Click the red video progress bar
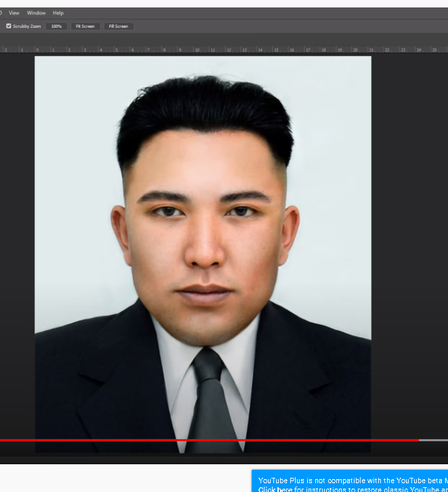This screenshot has height=492, width=448. point(209,440)
